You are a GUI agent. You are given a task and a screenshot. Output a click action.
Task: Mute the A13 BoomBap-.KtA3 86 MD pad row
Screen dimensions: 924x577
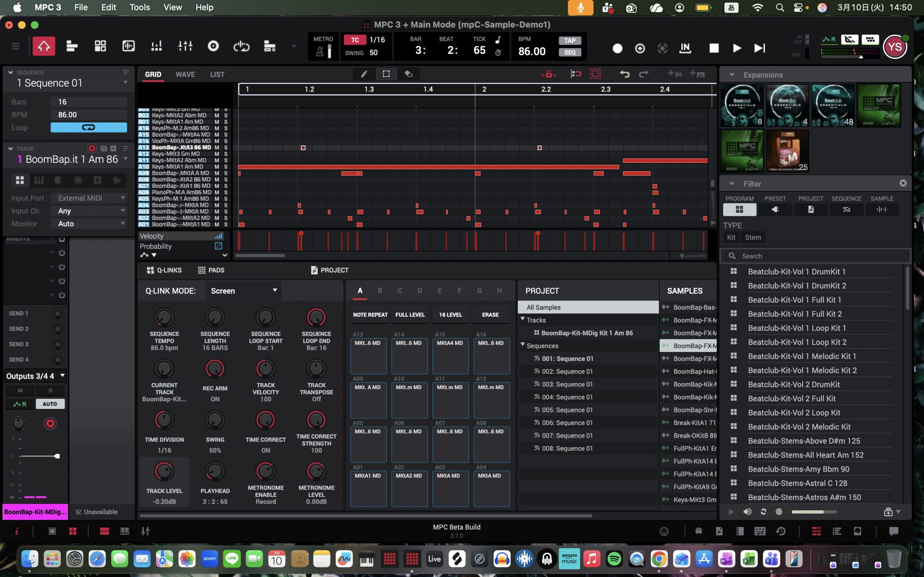point(217,148)
